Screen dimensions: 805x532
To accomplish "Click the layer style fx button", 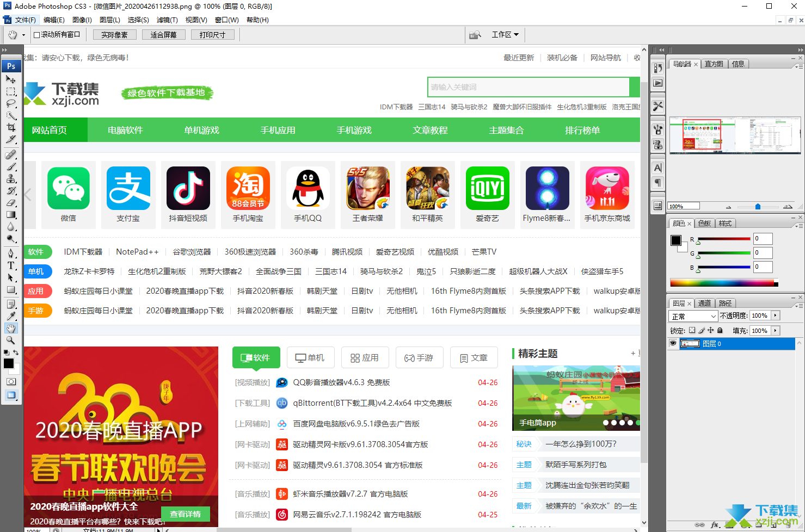I will click(715, 525).
